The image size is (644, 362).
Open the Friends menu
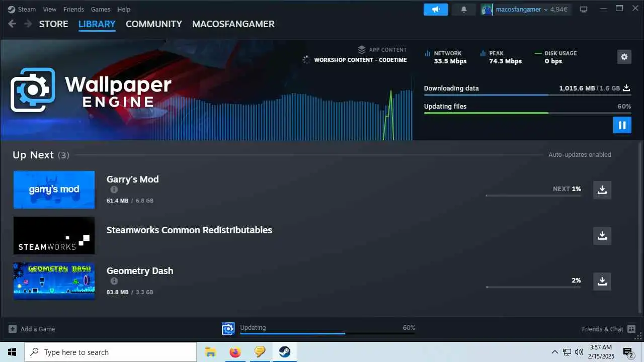coord(74,9)
